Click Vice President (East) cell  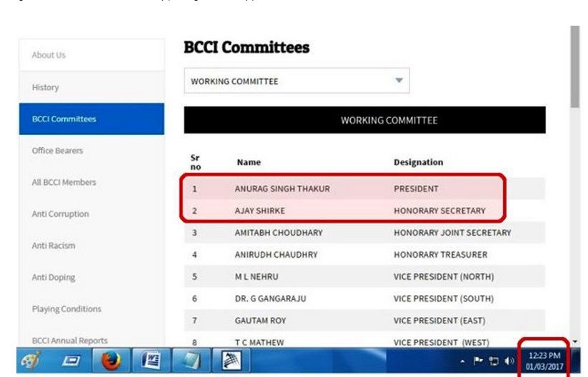click(439, 321)
